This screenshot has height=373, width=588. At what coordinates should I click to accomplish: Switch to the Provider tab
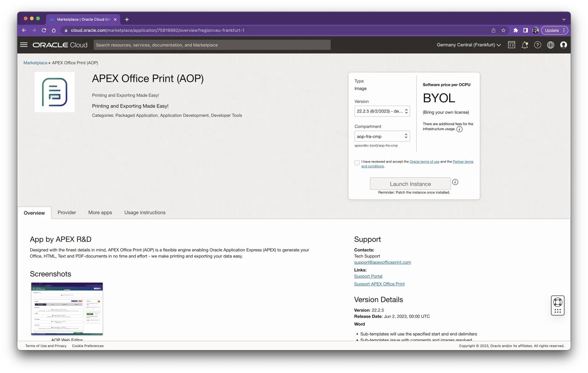pos(67,213)
